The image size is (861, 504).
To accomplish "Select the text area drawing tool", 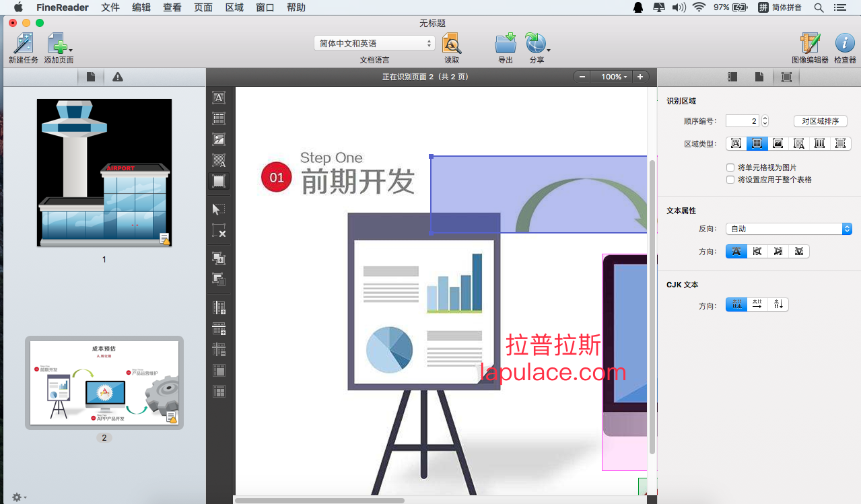I will [x=218, y=97].
